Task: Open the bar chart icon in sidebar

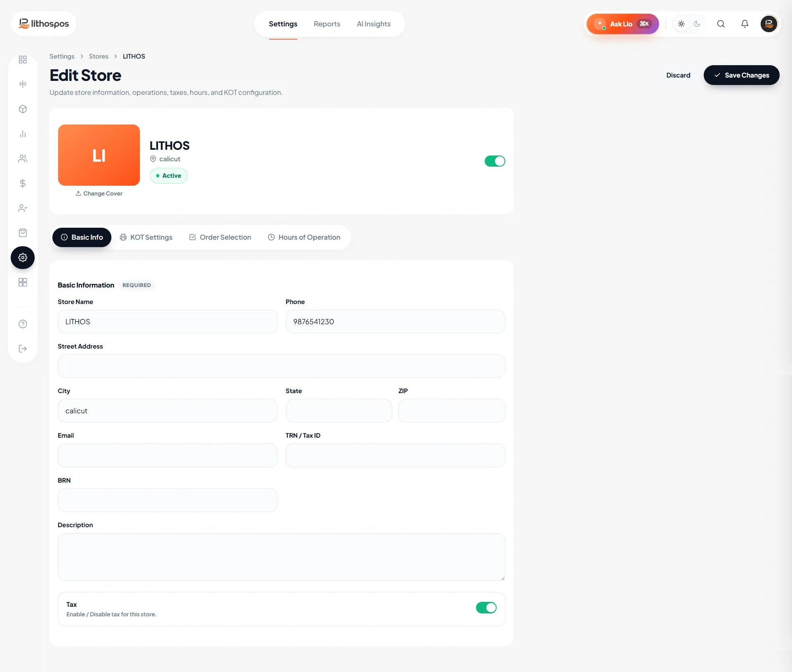Action: [x=23, y=134]
